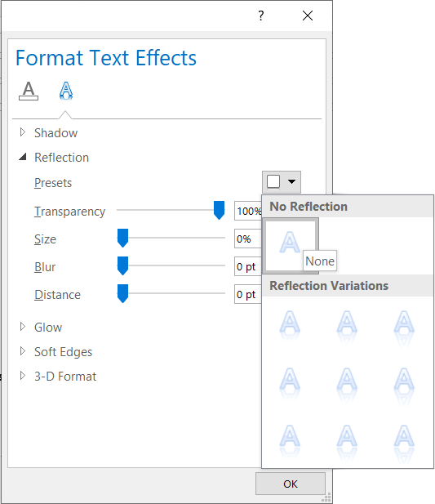
Task: Click the OK button
Action: [x=291, y=484]
